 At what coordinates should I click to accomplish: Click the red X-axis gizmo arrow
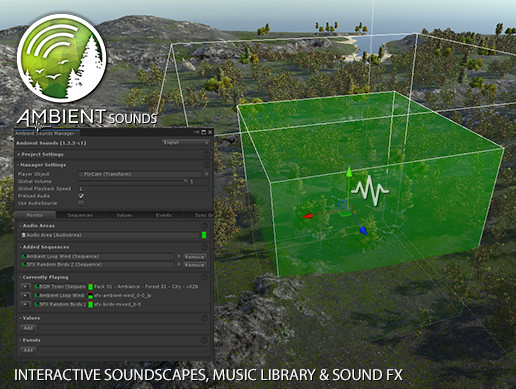(x=308, y=216)
